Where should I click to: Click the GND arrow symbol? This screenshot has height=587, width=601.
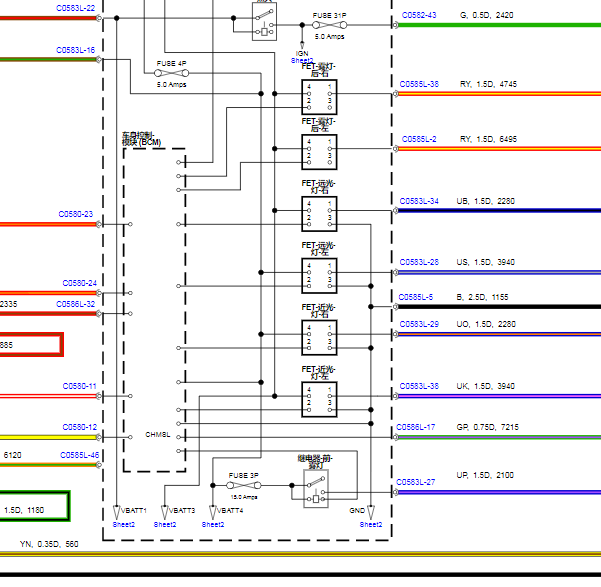pos(371,512)
